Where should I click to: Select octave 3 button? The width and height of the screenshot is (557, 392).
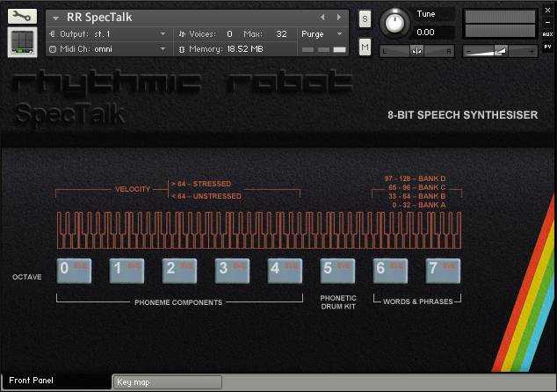(x=232, y=271)
